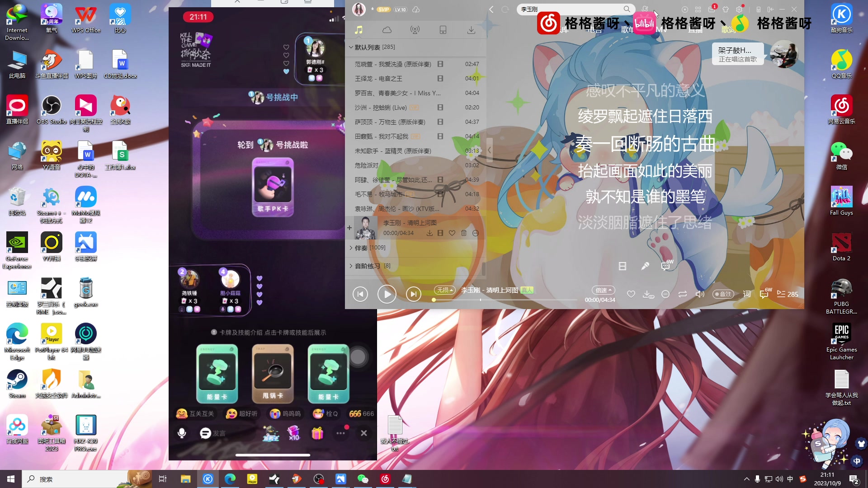Open the lyric video icon
The height and width of the screenshot is (488, 868).
point(623,266)
